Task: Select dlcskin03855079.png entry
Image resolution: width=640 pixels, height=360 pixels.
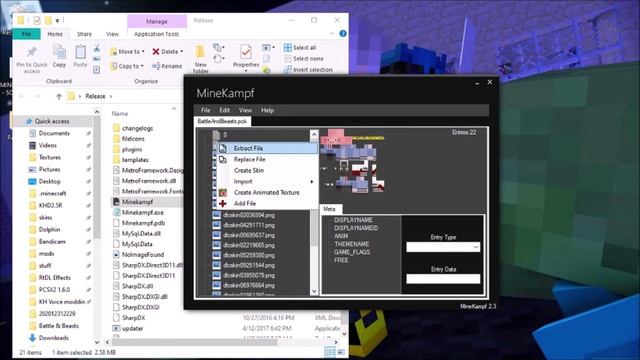Action: [249, 276]
